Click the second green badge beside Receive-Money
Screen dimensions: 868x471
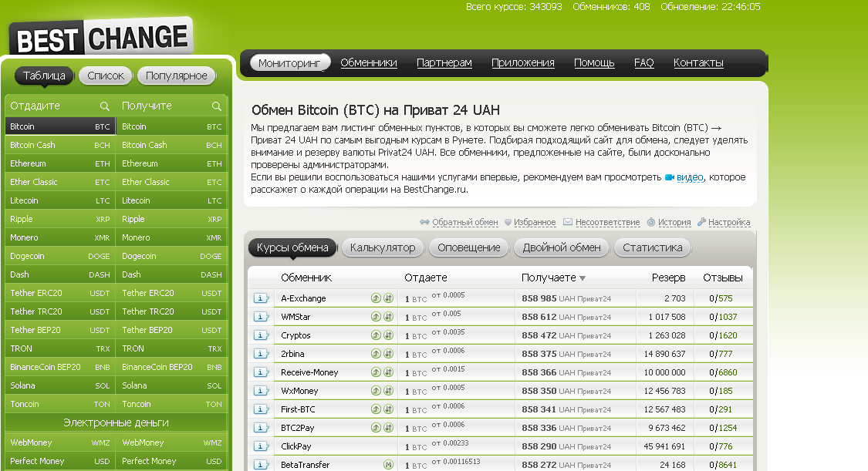click(x=389, y=372)
